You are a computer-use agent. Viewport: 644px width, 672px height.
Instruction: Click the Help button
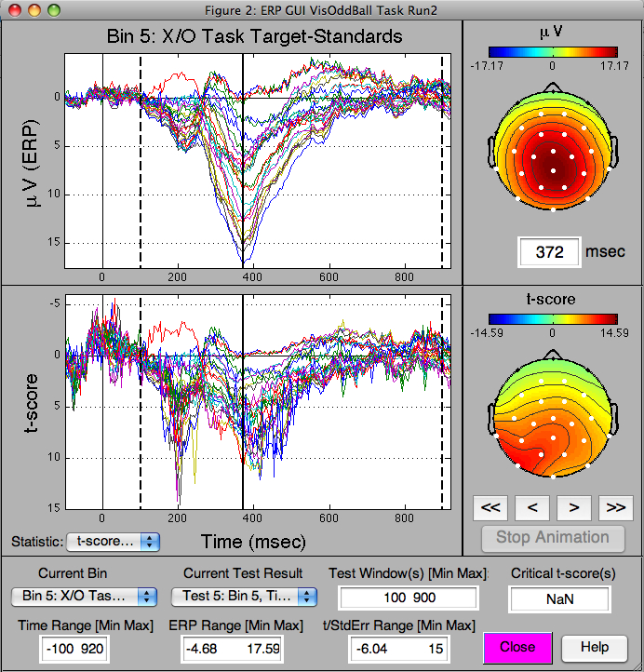point(594,647)
